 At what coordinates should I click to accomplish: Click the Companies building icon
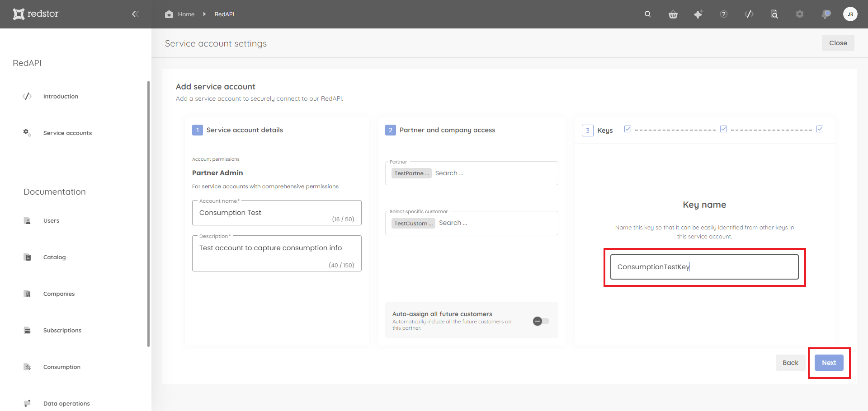(x=27, y=294)
